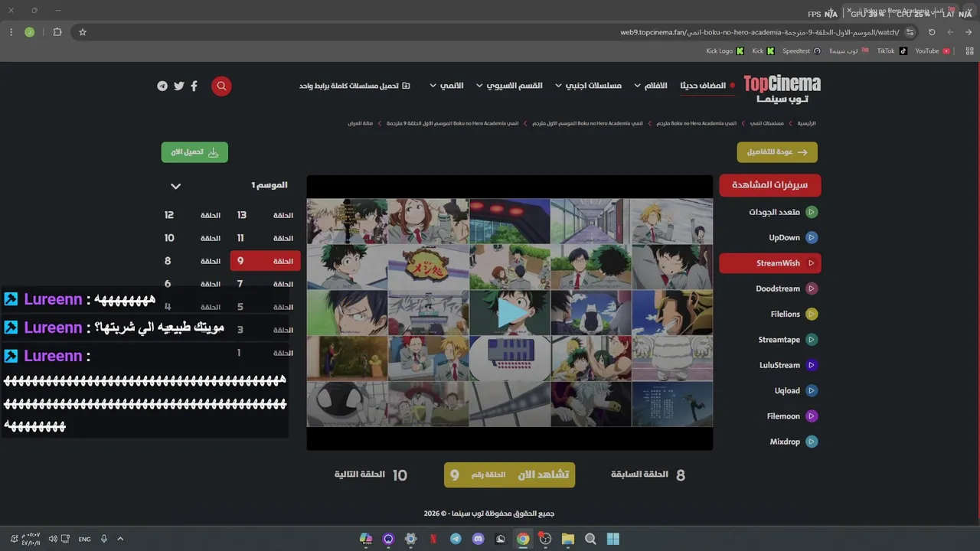Image resolution: width=980 pixels, height=551 pixels.
Task: Go to next episode الحلقة التالية 10
Action: click(x=371, y=474)
